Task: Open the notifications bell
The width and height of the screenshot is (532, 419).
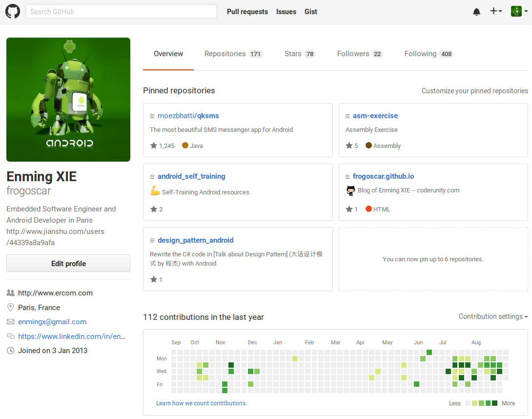Action: (x=476, y=12)
